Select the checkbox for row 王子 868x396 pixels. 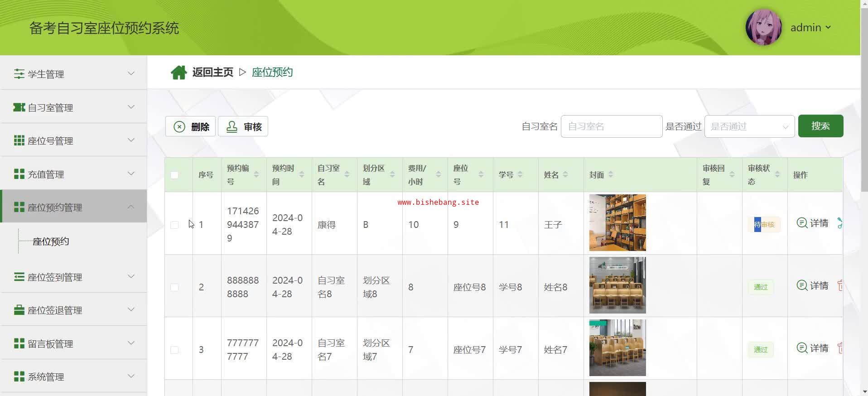click(174, 225)
